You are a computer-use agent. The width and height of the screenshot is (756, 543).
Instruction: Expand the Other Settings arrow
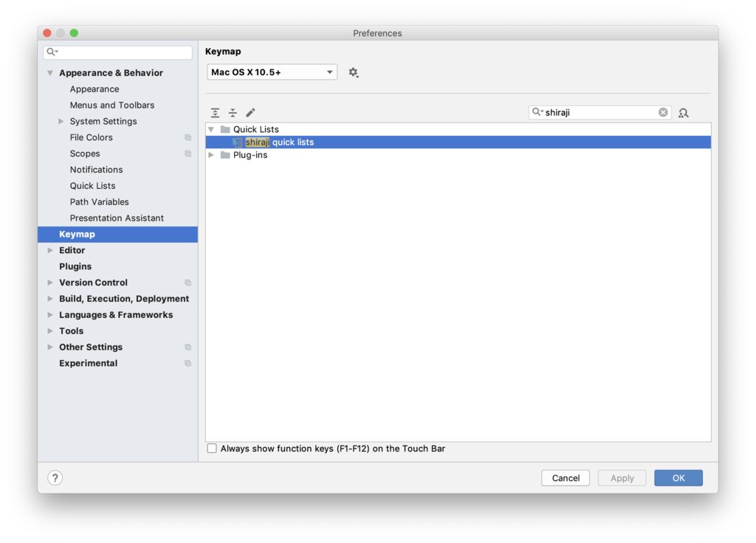point(50,347)
